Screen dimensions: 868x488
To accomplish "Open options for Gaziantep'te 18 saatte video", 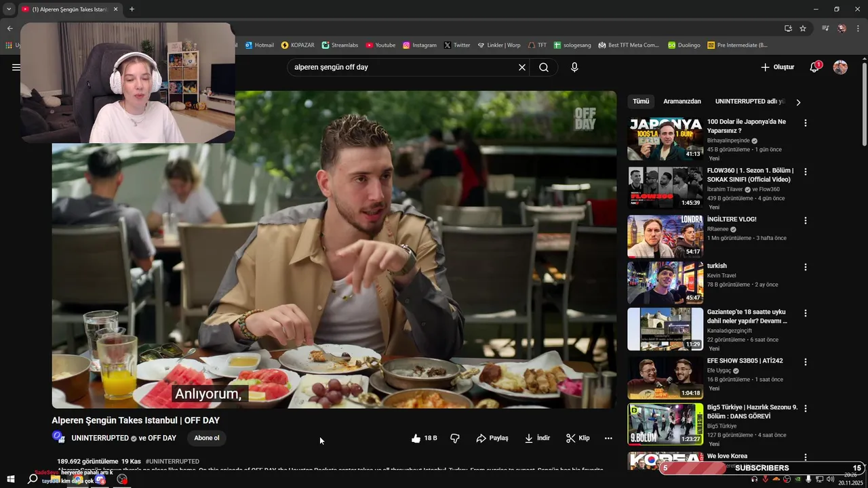I will point(806,313).
